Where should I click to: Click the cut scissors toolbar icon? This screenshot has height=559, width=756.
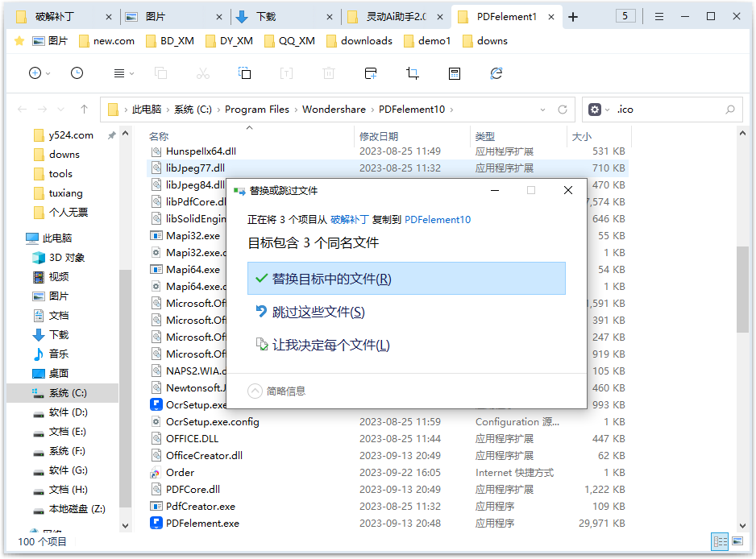point(203,73)
